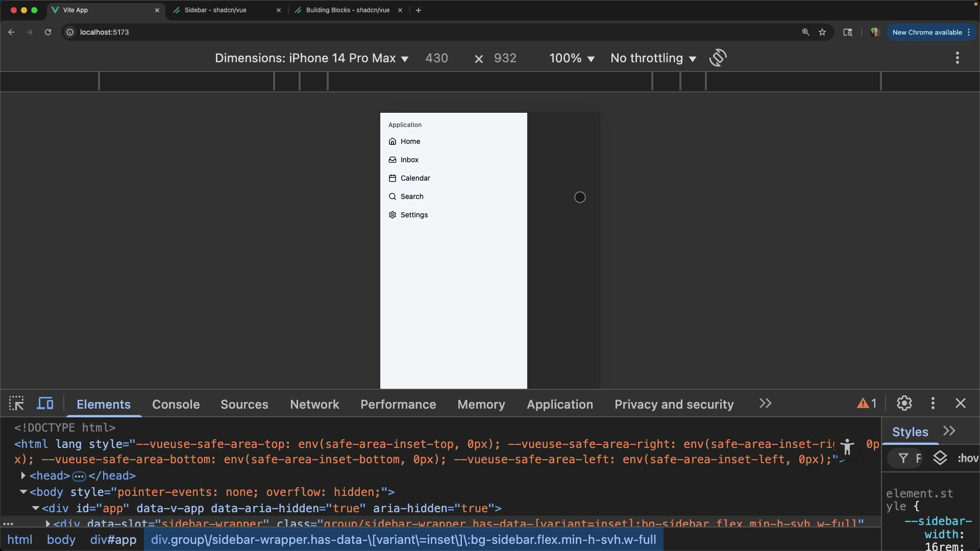Click the head ellipsis expand badge
The width and height of the screenshot is (980, 551).
(79, 476)
